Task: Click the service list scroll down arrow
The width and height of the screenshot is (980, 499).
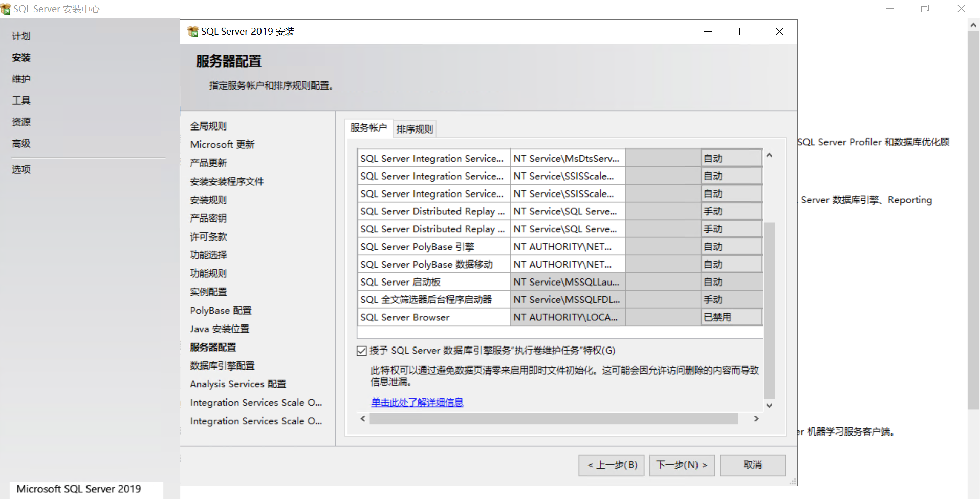Action: (x=769, y=405)
